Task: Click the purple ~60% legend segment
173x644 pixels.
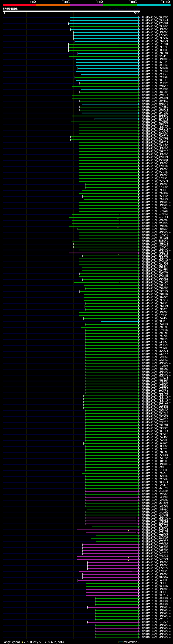Action: click(86, 5)
